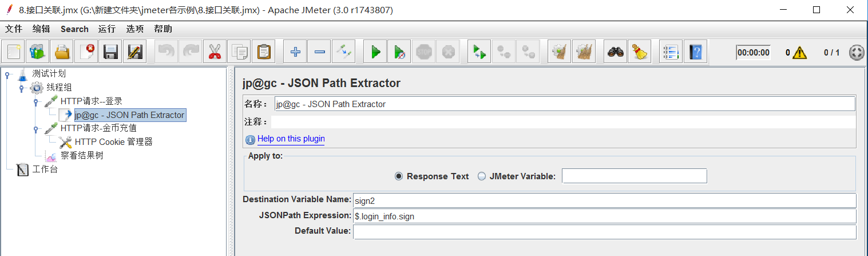This screenshot has width=868, height=256.
Task: Click the Stop test icon
Action: (x=424, y=52)
